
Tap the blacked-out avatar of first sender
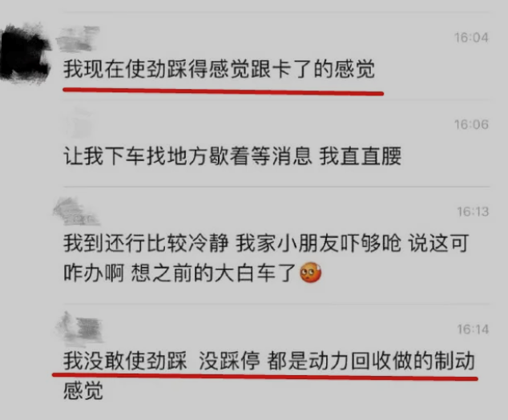pos(25,54)
